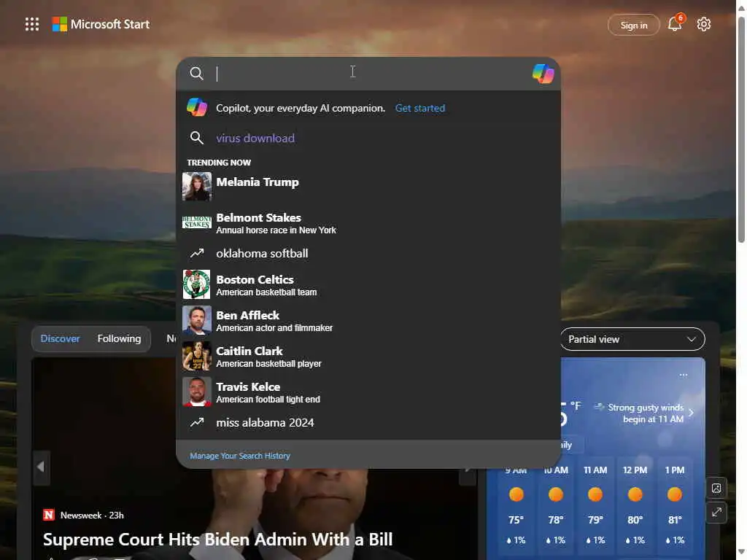Click the trending arrow beside miss alabama 2024

pyautogui.click(x=197, y=422)
